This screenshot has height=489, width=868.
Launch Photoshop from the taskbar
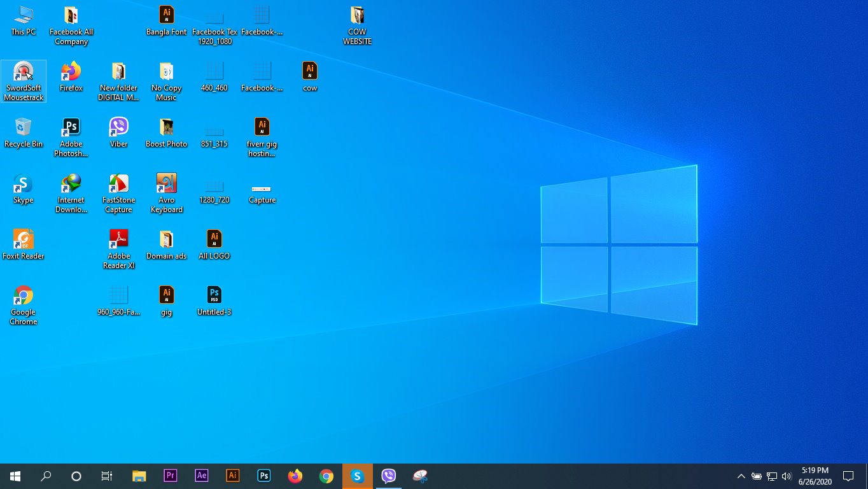pyautogui.click(x=263, y=476)
